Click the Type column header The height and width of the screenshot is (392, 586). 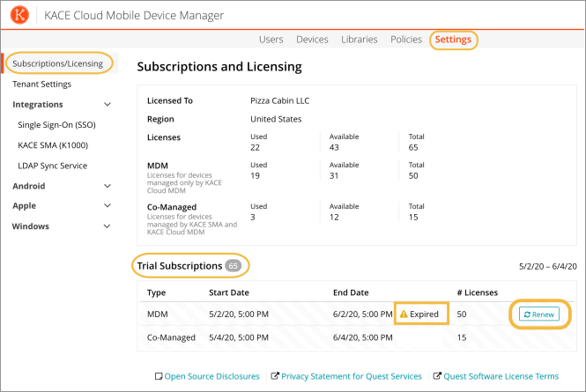coord(156,293)
